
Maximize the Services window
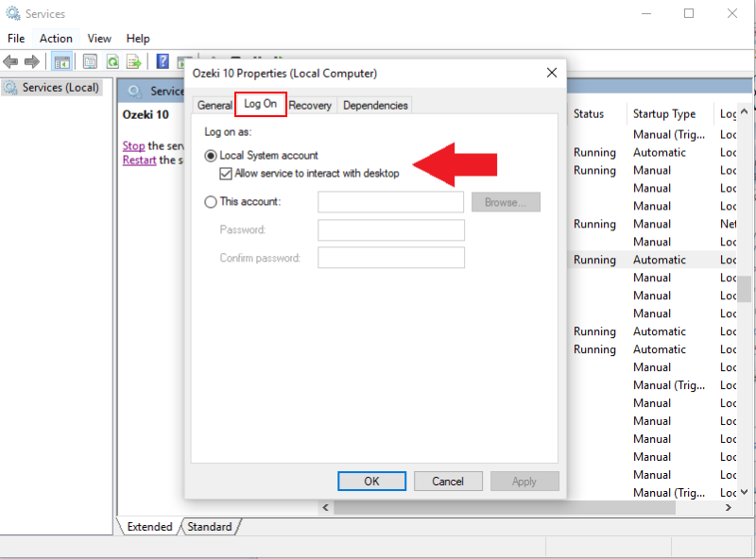click(x=689, y=13)
